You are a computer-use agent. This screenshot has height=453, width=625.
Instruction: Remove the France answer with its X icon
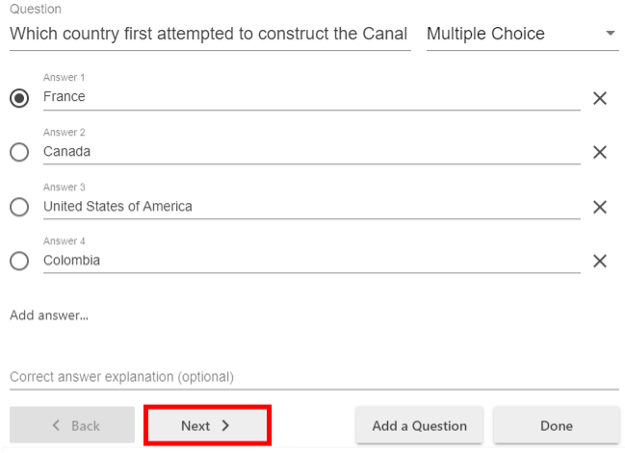600,98
